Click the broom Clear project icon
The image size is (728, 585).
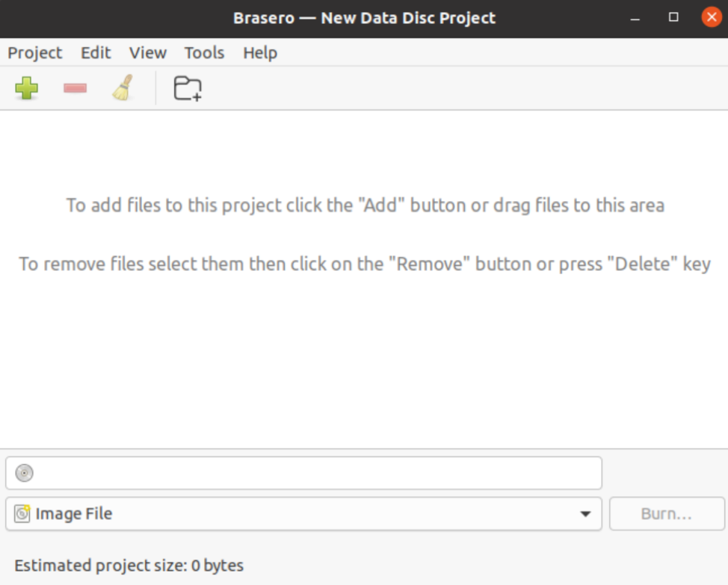(x=123, y=88)
